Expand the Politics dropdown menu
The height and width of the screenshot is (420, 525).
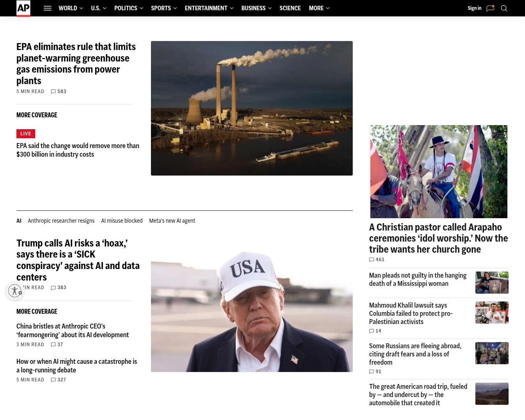coord(129,8)
